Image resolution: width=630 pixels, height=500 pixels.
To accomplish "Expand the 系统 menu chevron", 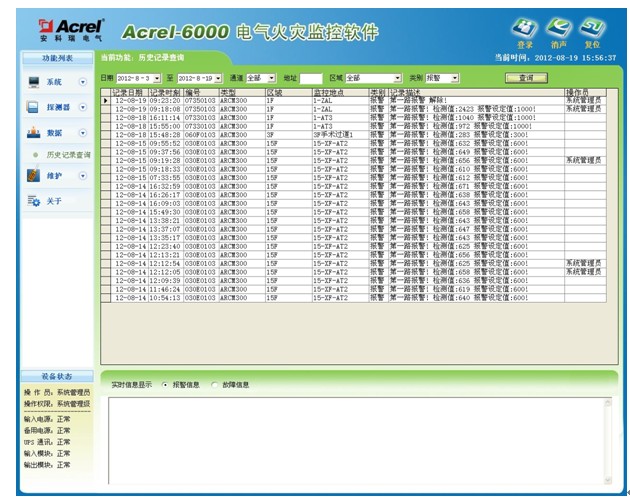I will [83, 82].
